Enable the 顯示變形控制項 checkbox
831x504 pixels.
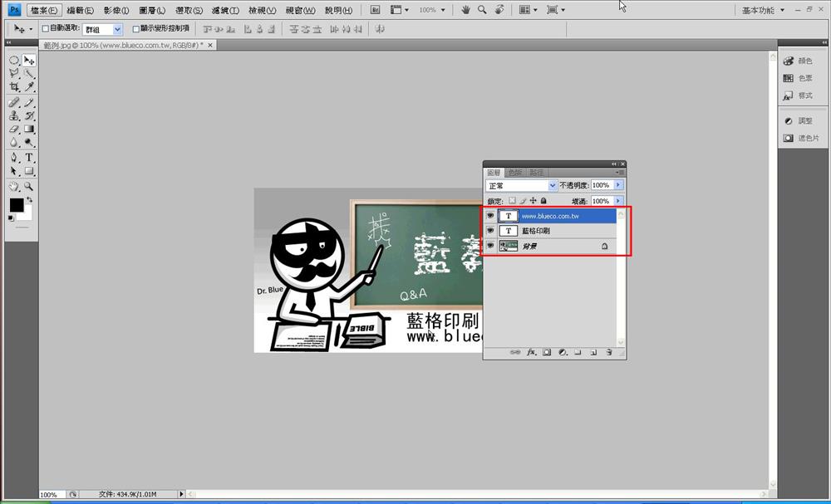tap(136, 28)
